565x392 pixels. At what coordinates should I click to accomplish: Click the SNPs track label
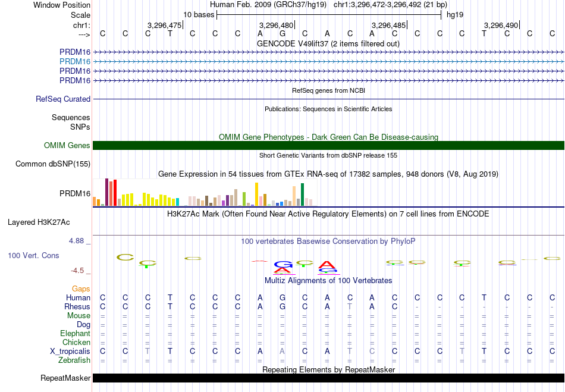point(80,127)
